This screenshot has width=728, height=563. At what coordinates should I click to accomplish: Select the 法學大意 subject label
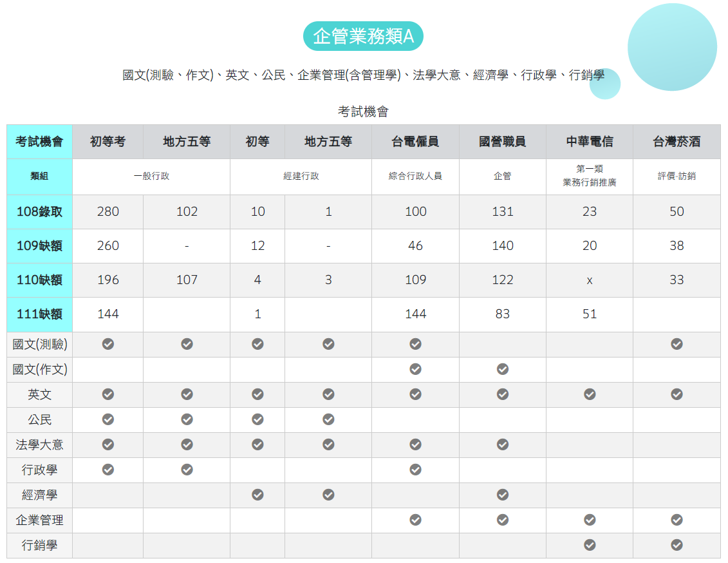39,445
